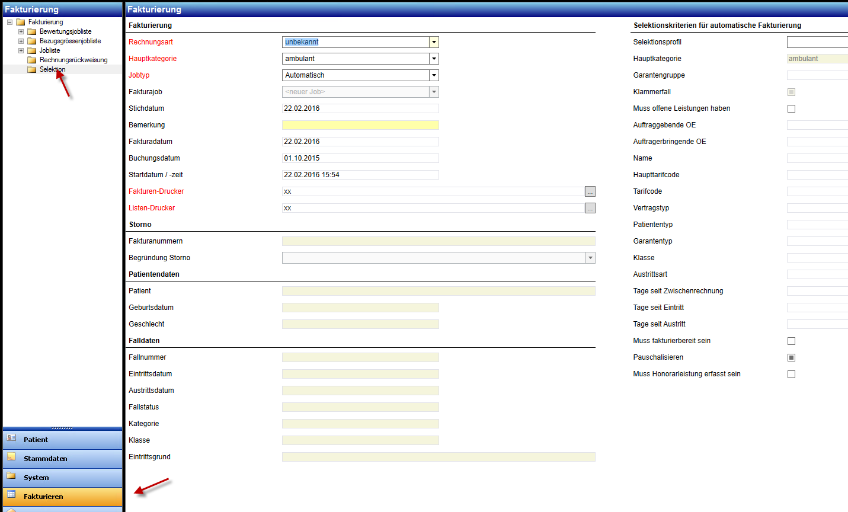Toggle 'Muss fakturierbereit sein' checkbox
The height and width of the screenshot is (512, 848).
[x=791, y=341]
